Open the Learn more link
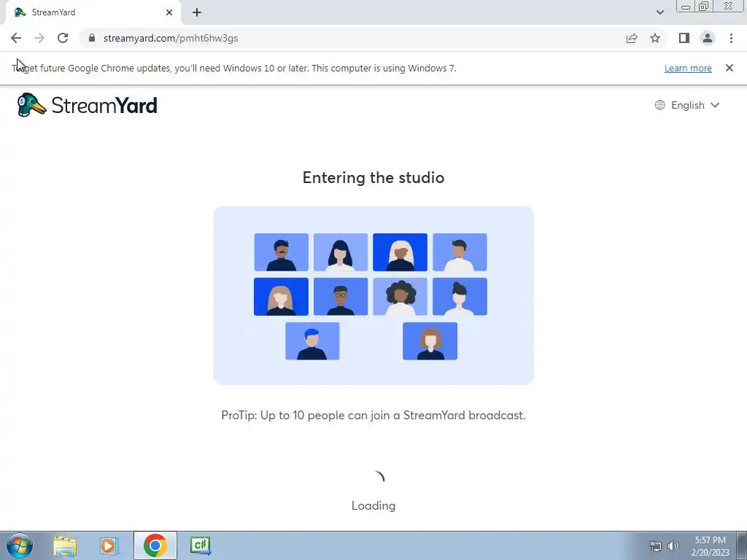 pyautogui.click(x=688, y=68)
